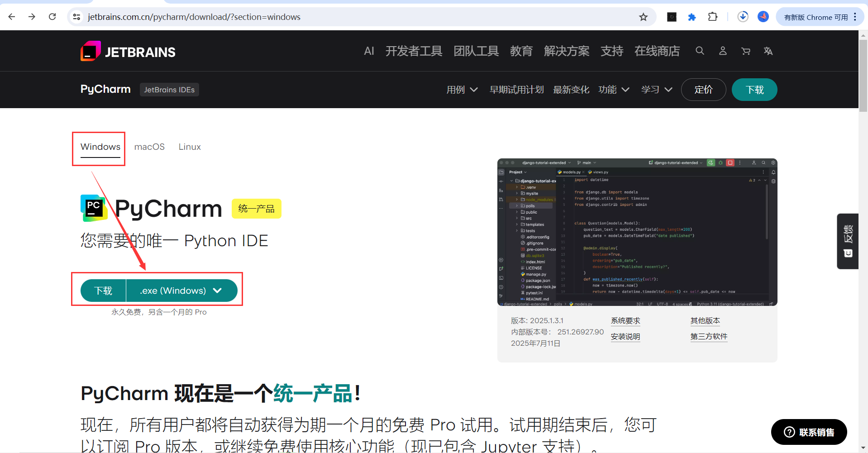This screenshot has height=453, width=868.
Task: Select the release date 2025年7月11日
Action: (536, 343)
